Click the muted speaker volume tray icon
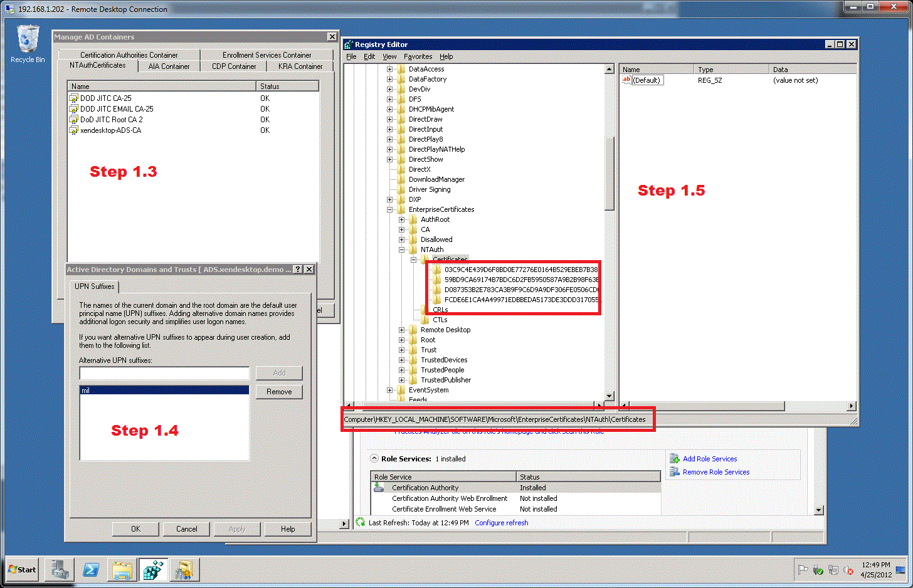Viewport: 913px width, 588px height. click(848, 570)
